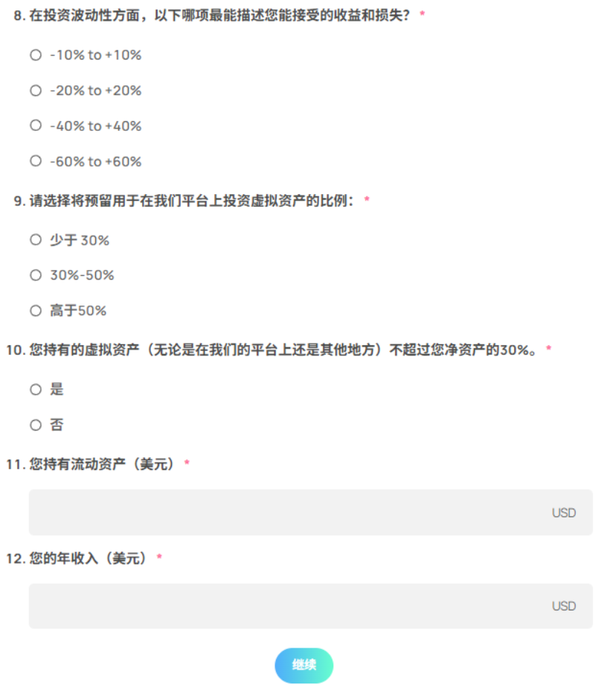The width and height of the screenshot is (616, 696).
Task: Answer 是 for question 10
Action: [x=36, y=389]
